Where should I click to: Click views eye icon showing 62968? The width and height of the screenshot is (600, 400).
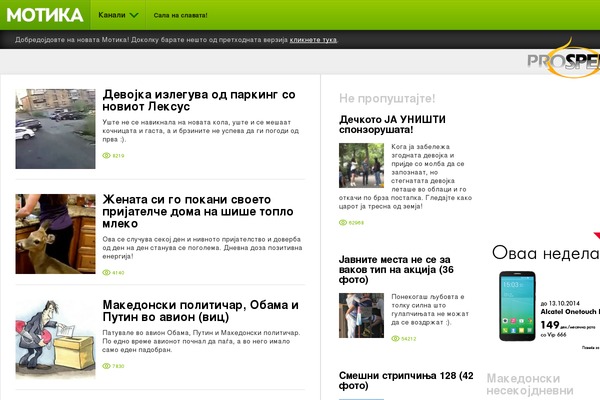[344, 222]
